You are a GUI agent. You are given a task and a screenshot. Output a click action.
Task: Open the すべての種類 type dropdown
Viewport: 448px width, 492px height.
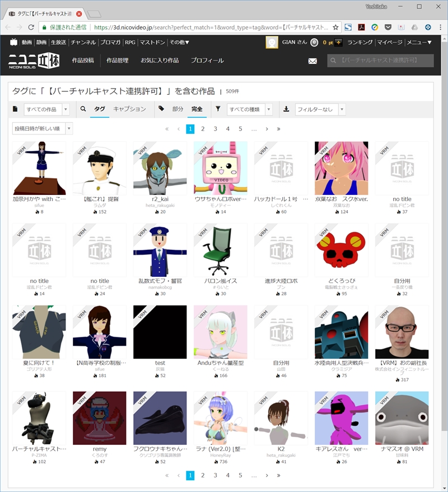coord(250,109)
